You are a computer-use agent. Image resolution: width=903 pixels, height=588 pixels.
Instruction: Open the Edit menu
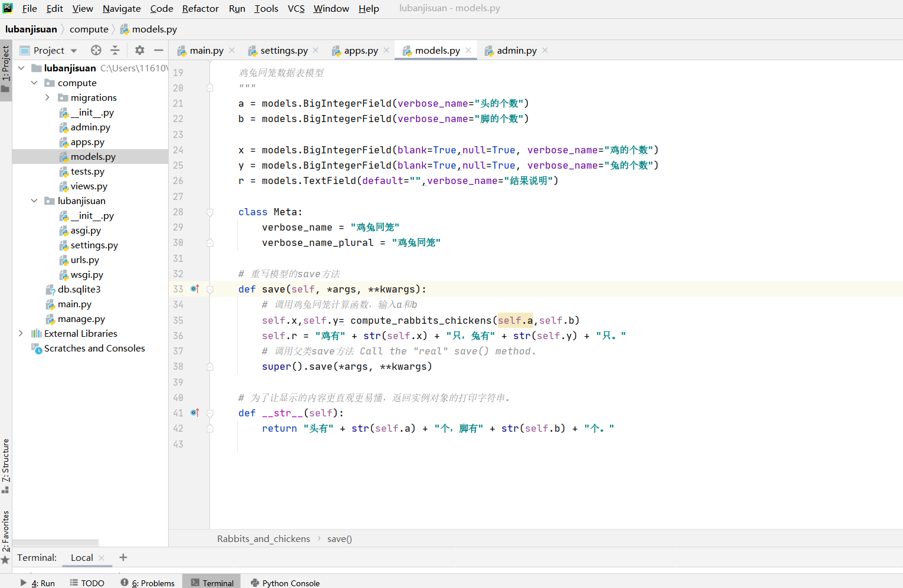coord(55,8)
